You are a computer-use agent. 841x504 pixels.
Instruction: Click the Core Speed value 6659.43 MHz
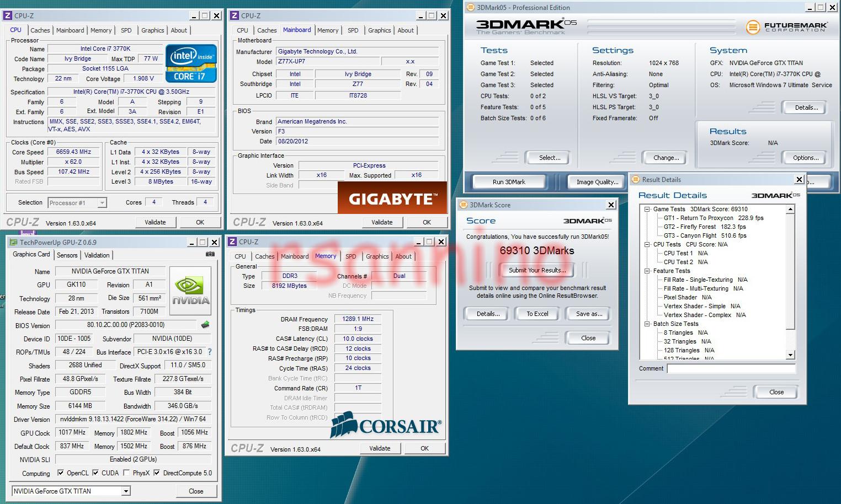pyautogui.click(x=73, y=152)
